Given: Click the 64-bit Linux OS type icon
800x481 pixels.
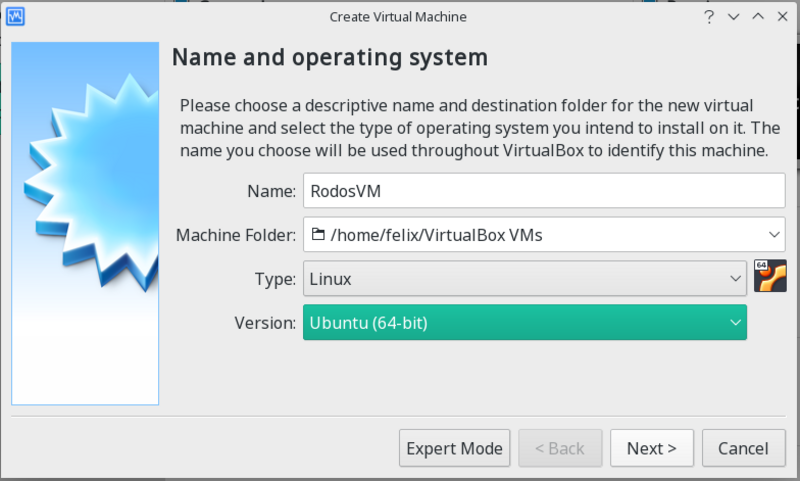Looking at the screenshot, I should [769, 278].
